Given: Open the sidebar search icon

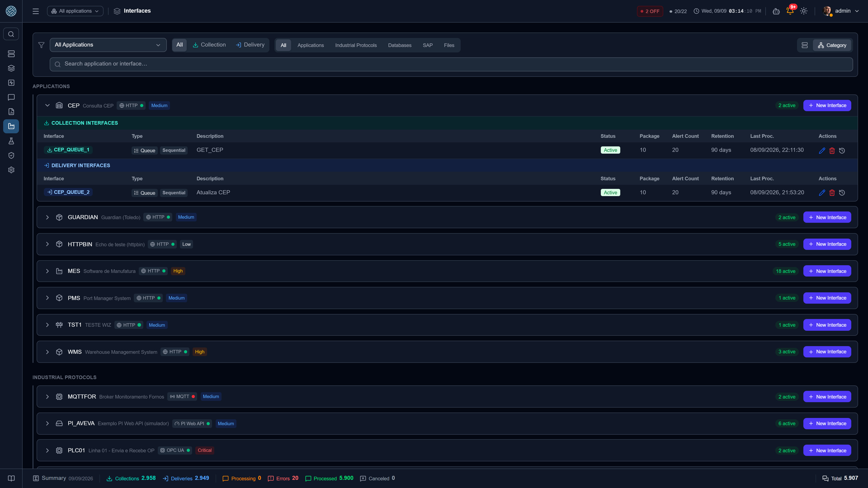Looking at the screenshot, I should [x=11, y=34].
